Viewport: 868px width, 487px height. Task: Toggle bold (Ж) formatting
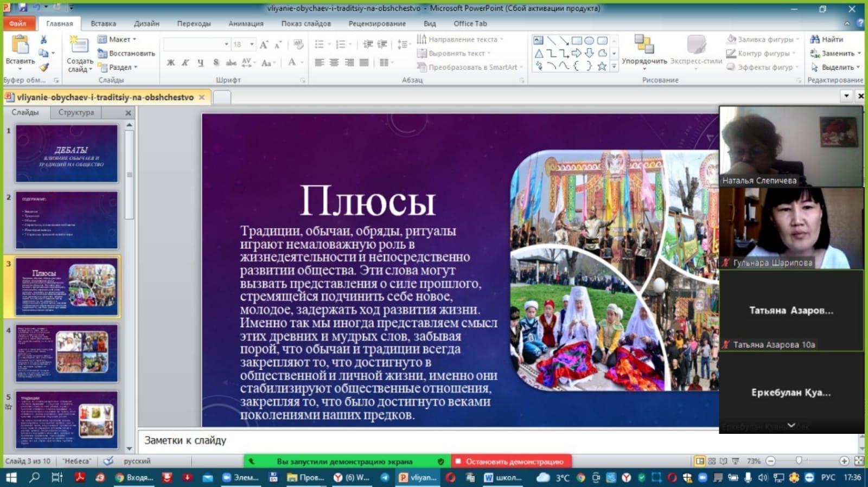[171, 62]
